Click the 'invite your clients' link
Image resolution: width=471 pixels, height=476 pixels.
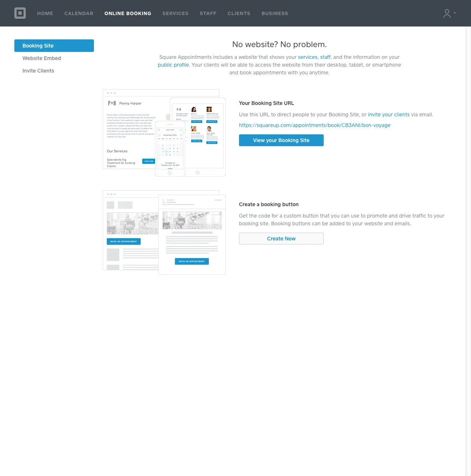click(389, 114)
